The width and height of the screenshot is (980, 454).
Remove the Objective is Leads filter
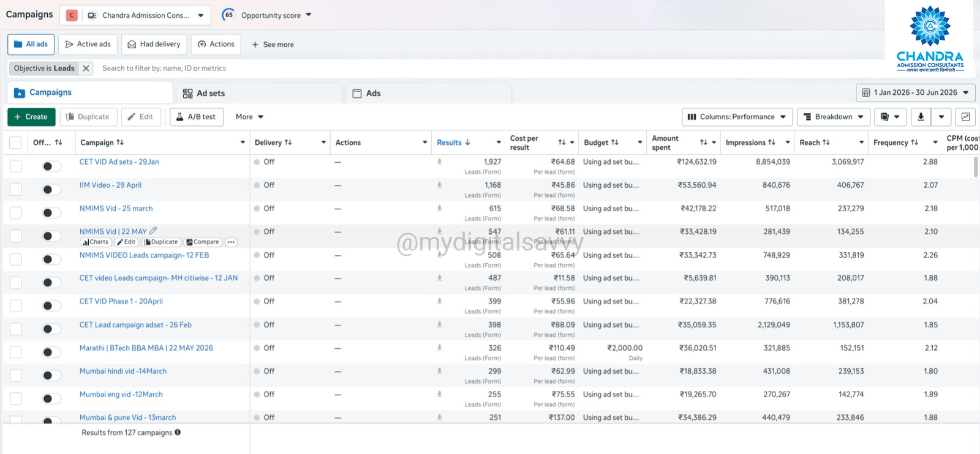click(86, 69)
